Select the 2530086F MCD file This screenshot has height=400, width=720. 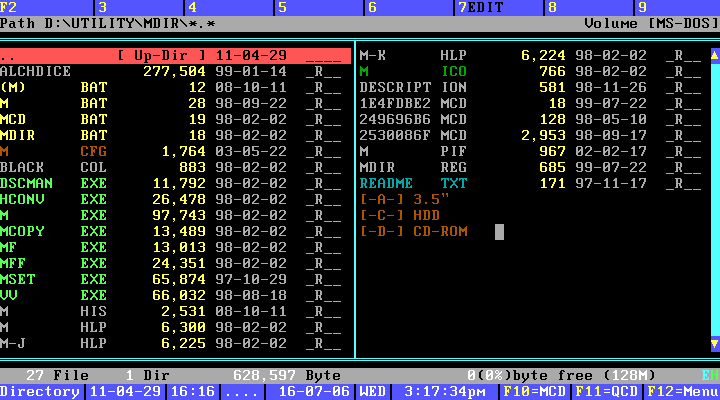click(533, 135)
